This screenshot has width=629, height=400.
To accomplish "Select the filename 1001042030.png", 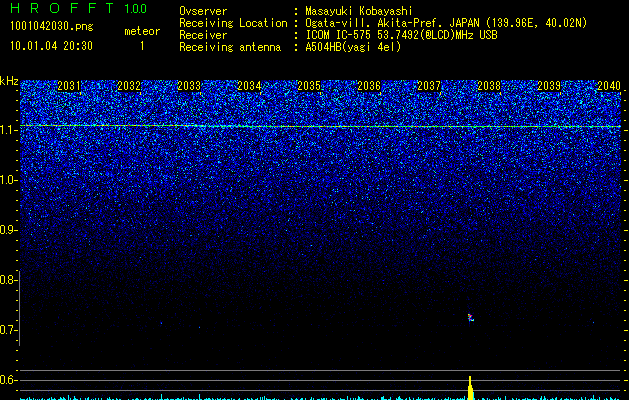I will 51,27.
